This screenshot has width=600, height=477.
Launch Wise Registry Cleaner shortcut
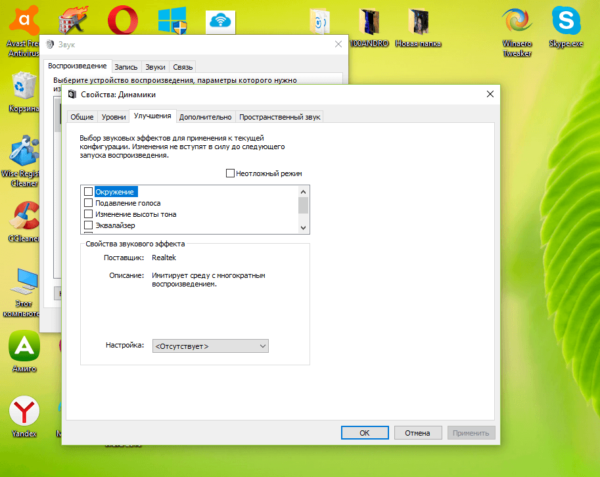click(x=22, y=161)
